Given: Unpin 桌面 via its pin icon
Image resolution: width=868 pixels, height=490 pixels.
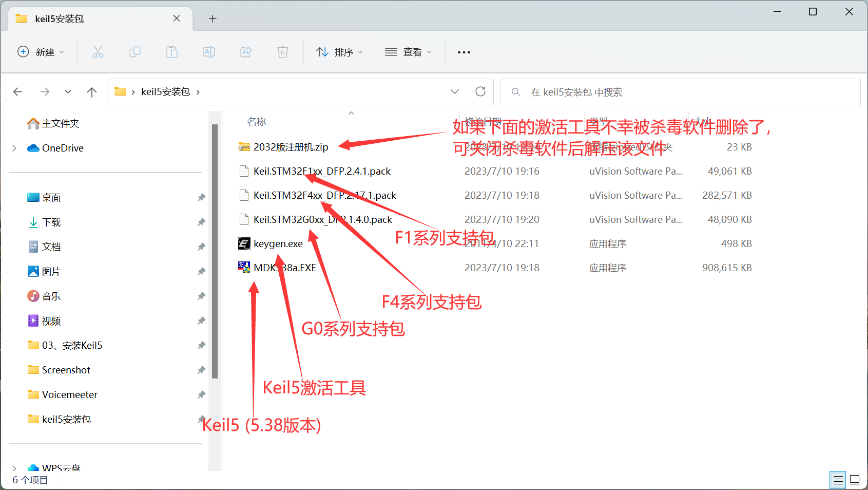Looking at the screenshot, I should click(x=202, y=198).
